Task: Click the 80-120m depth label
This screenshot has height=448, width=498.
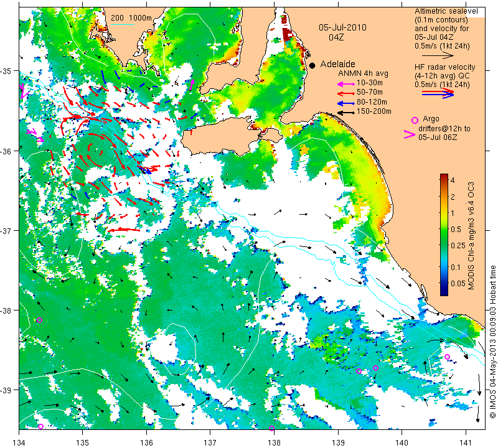Action: click(x=372, y=102)
